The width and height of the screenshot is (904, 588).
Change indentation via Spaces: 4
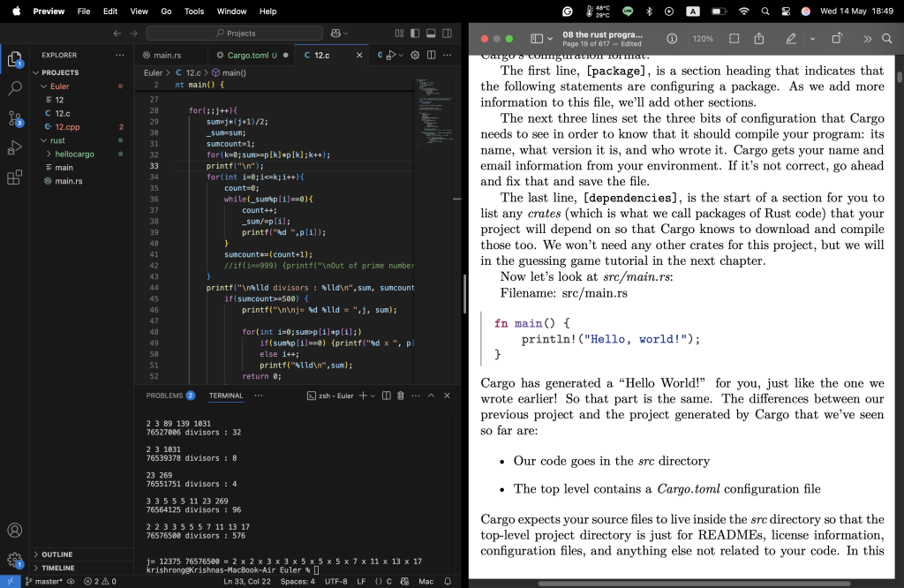point(298,581)
